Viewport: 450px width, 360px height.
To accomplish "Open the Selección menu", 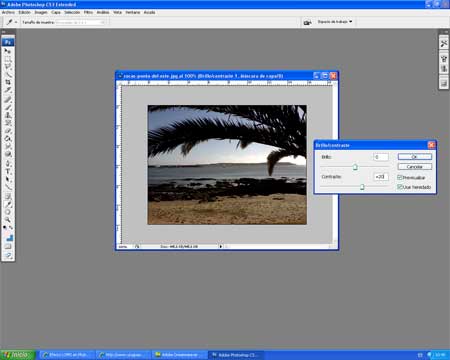I will pyautogui.click(x=72, y=12).
